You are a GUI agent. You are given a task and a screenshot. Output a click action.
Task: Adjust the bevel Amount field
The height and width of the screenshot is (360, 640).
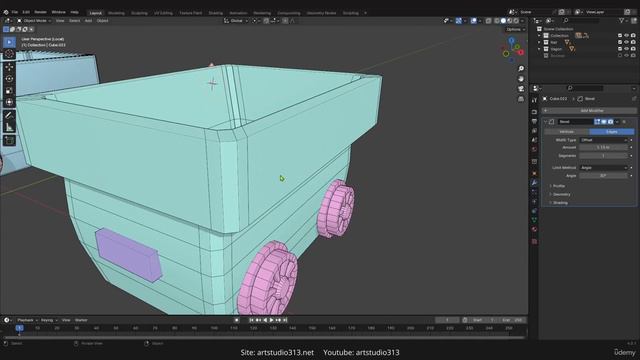[603, 147]
